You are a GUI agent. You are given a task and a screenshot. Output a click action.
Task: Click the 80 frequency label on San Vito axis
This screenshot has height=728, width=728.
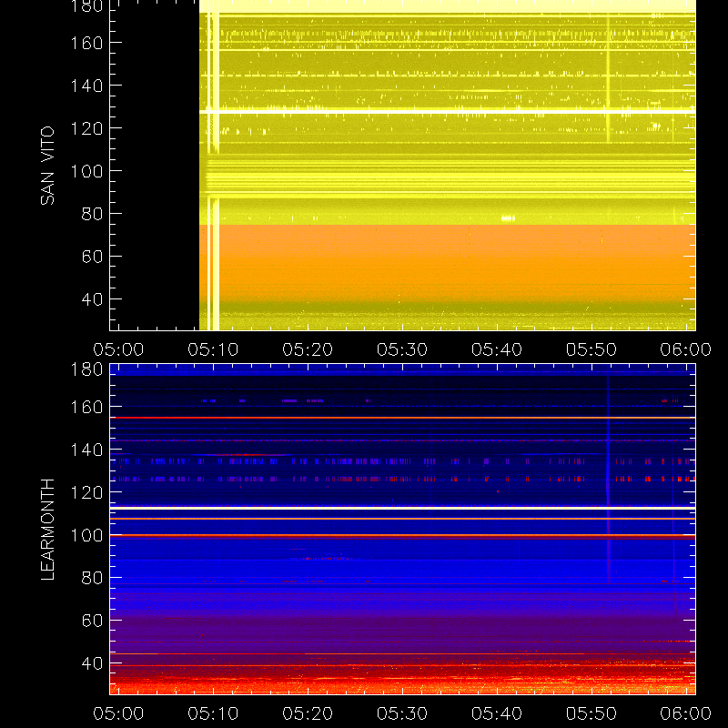pyautogui.click(x=92, y=214)
